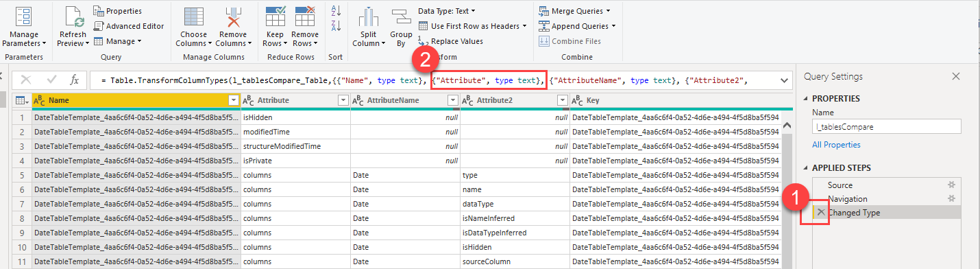
Task: Open the All Properties link
Action: pyautogui.click(x=836, y=145)
